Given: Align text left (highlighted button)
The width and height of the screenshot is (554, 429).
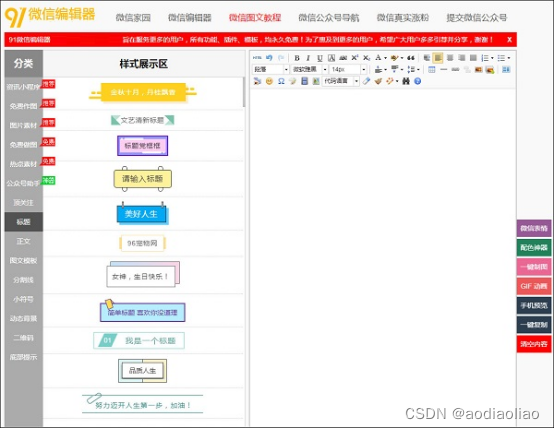Looking at the screenshot, I should tap(438, 58).
